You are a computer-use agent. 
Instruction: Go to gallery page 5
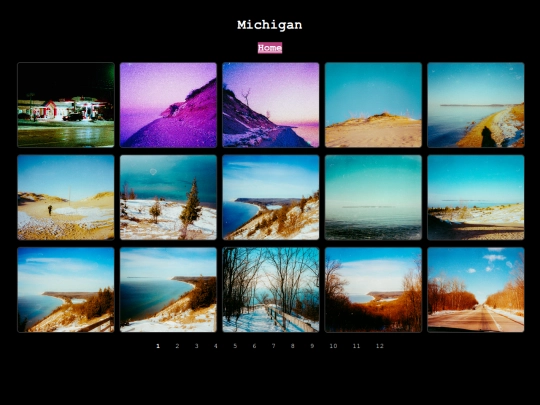pyautogui.click(x=235, y=346)
